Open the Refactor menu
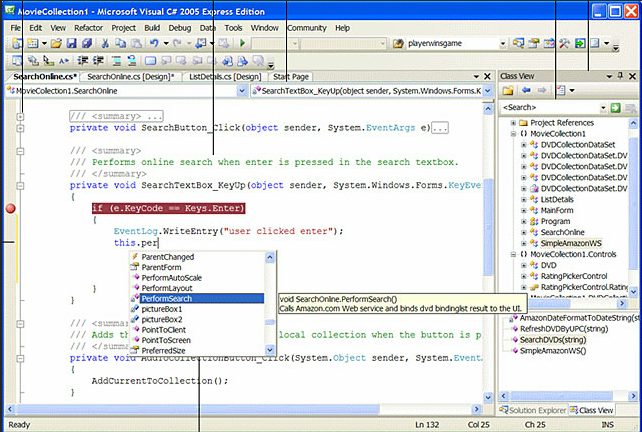The width and height of the screenshot is (642, 432). tap(88, 28)
